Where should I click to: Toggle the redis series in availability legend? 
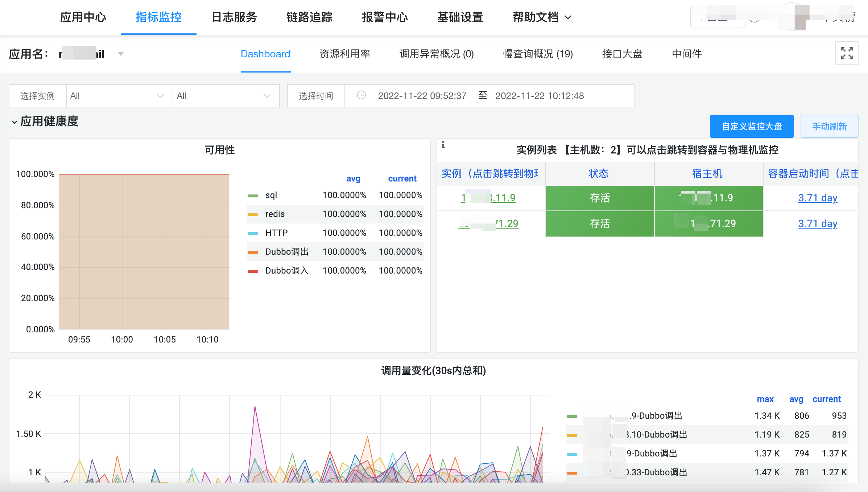(274, 214)
